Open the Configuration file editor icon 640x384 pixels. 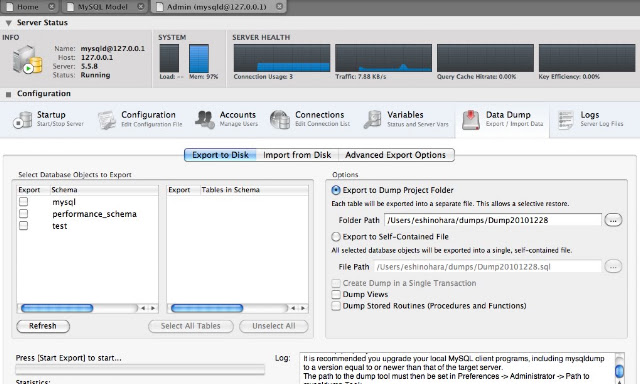(x=107, y=120)
